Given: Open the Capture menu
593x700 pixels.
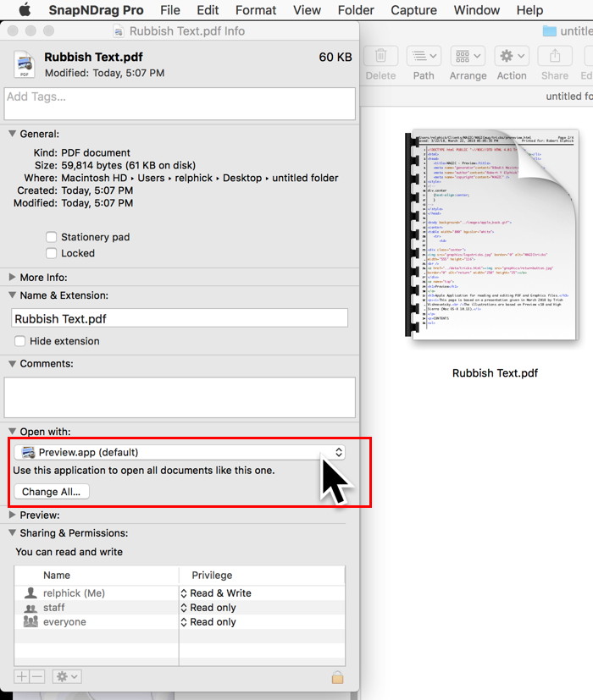Looking at the screenshot, I should (x=413, y=10).
